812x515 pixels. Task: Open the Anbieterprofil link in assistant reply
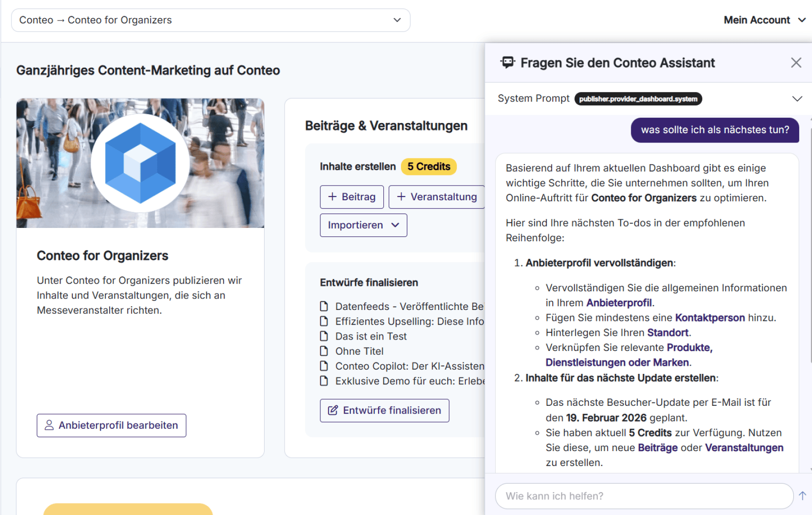point(619,303)
